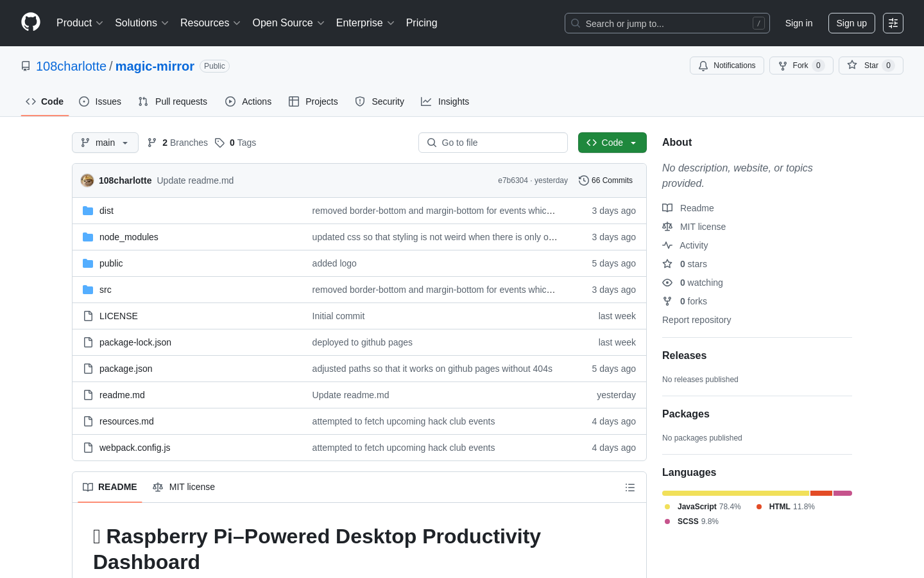Click the Go to file input
Screen dimensions: 924x578
[493, 143]
